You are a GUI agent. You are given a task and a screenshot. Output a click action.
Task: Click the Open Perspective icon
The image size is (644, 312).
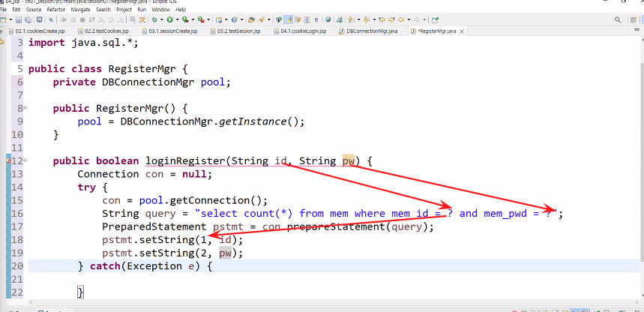(x=634, y=19)
